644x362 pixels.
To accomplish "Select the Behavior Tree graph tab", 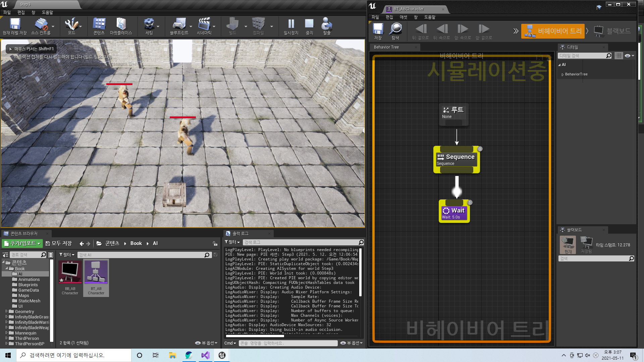I will click(386, 47).
